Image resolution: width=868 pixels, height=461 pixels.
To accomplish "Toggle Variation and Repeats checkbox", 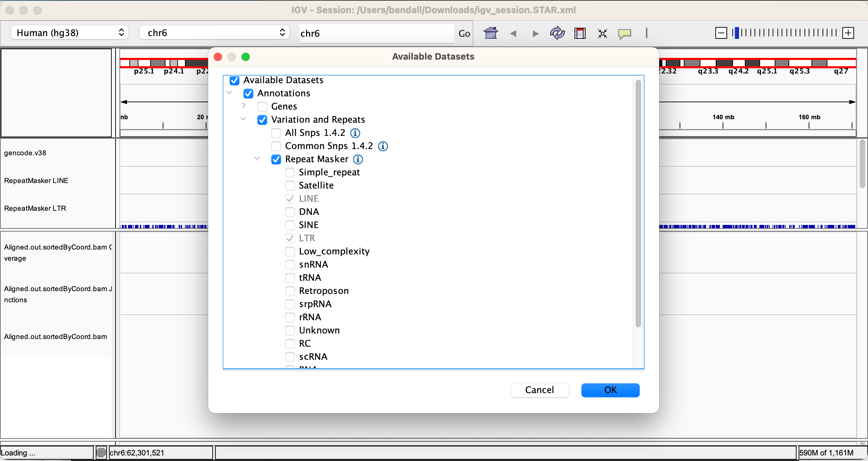I will [x=262, y=120].
